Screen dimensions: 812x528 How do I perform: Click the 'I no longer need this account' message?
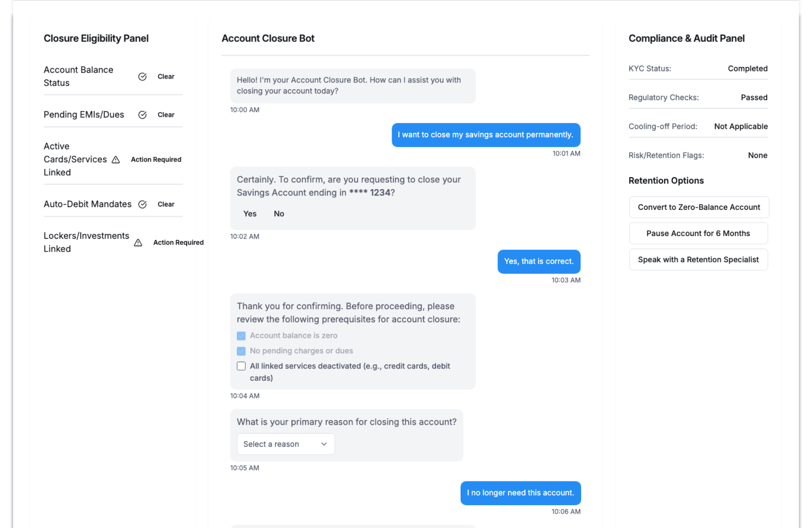point(520,493)
